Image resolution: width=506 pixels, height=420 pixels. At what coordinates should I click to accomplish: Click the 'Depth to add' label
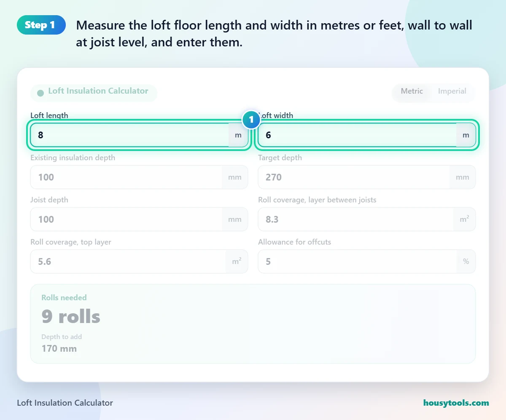pos(62,337)
